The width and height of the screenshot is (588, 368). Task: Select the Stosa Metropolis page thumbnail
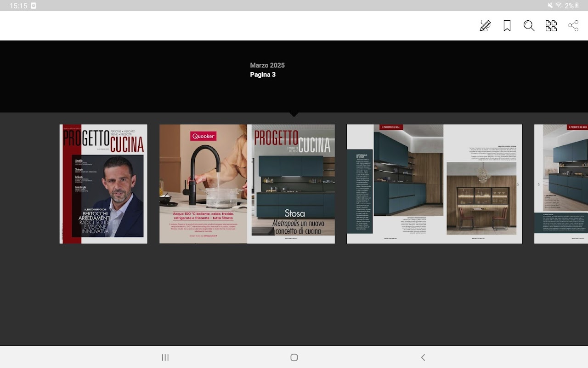pyautogui.click(x=291, y=184)
